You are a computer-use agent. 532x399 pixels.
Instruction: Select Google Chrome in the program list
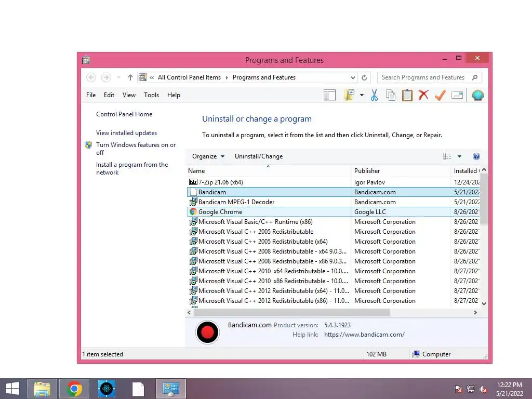333,212
